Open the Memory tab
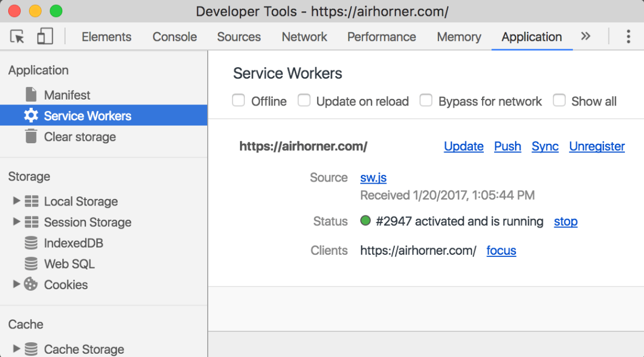The image size is (644, 357). pos(459,37)
